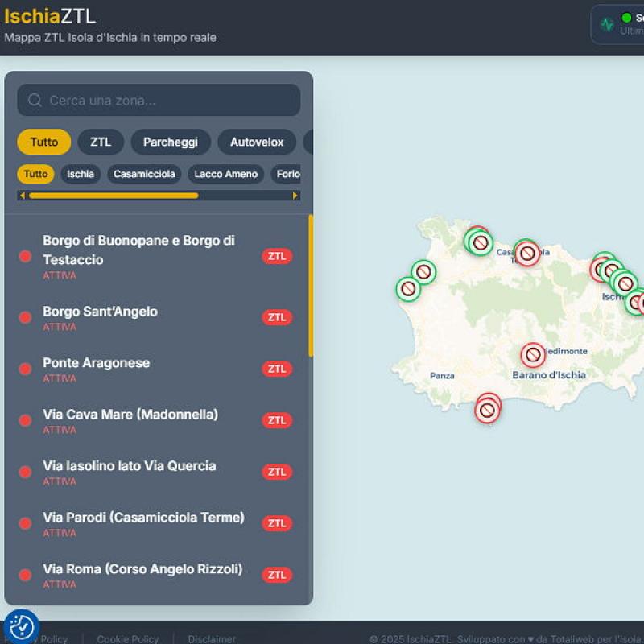The height and width of the screenshot is (644, 644).
Task: Open the Disclaimer footer link
Action: point(212,639)
